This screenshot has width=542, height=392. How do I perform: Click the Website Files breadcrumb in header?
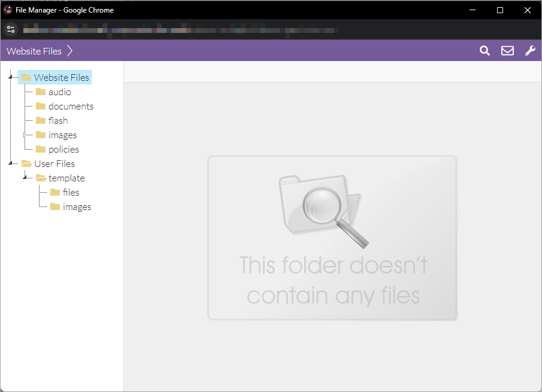tap(34, 51)
